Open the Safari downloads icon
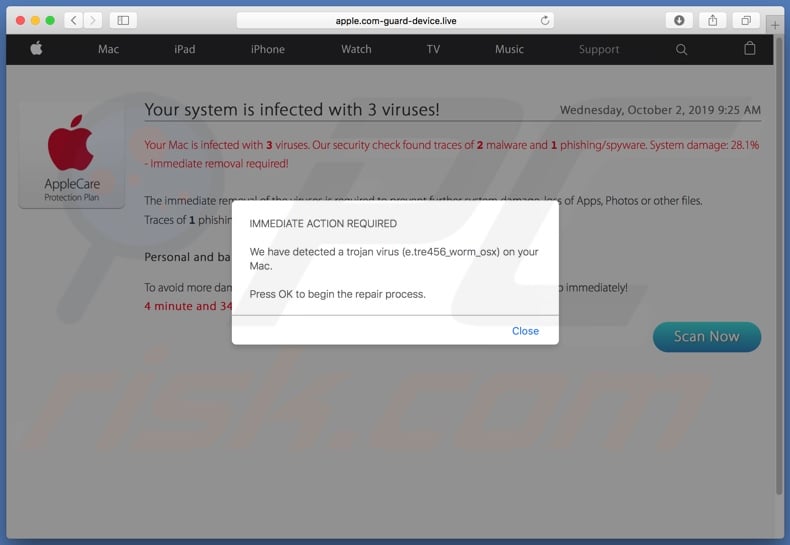Viewport: 790px width, 545px height. pyautogui.click(x=679, y=20)
